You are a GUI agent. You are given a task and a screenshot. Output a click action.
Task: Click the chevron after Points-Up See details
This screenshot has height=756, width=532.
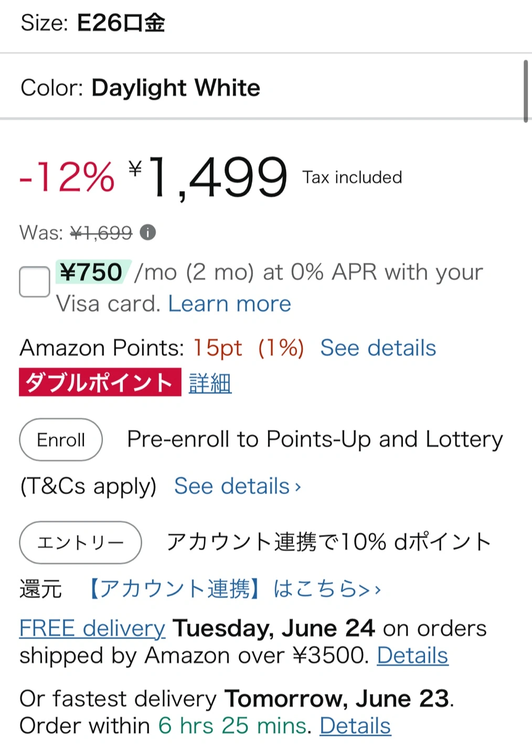[x=298, y=487]
